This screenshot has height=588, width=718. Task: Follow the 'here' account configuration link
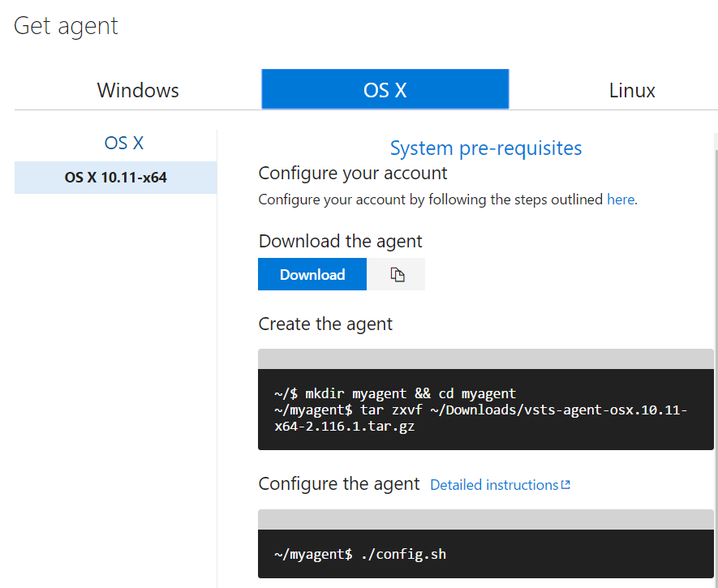click(x=621, y=200)
